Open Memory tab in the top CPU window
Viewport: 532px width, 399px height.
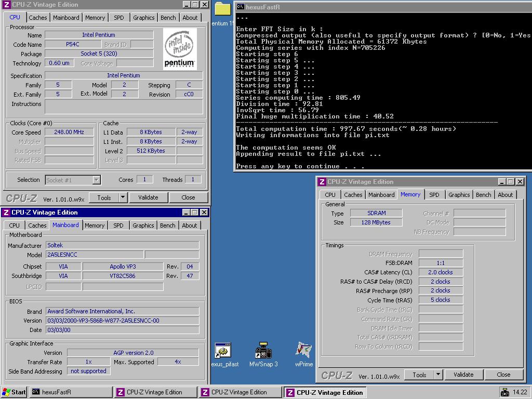(x=95, y=18)
